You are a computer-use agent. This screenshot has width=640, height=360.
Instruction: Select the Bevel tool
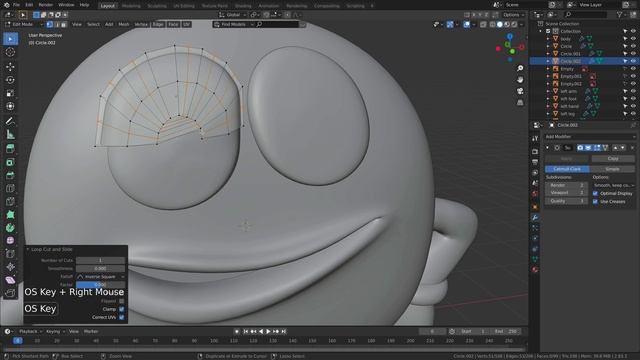(10, 175)
